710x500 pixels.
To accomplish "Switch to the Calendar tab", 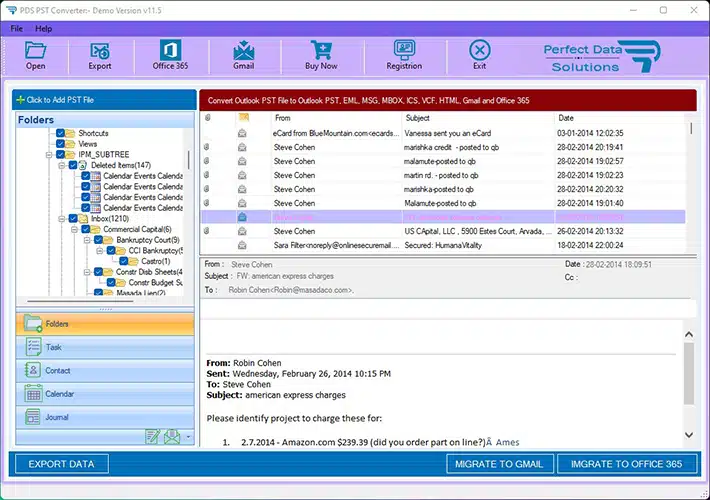I will [105, 394].
